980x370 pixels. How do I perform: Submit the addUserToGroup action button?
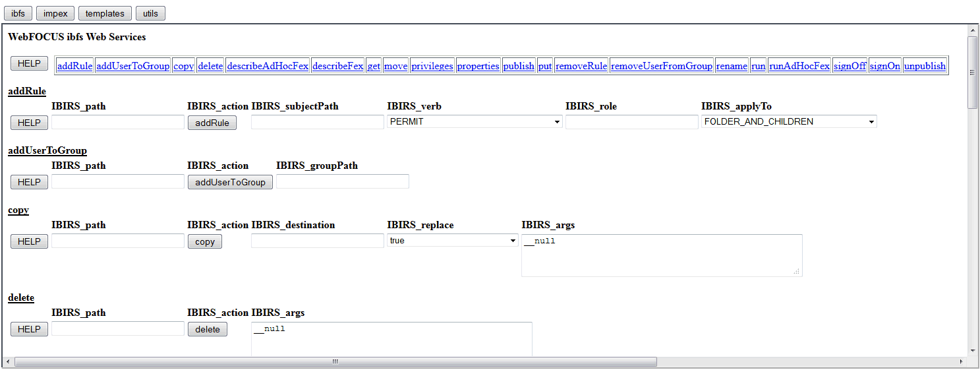pos(230,182)
